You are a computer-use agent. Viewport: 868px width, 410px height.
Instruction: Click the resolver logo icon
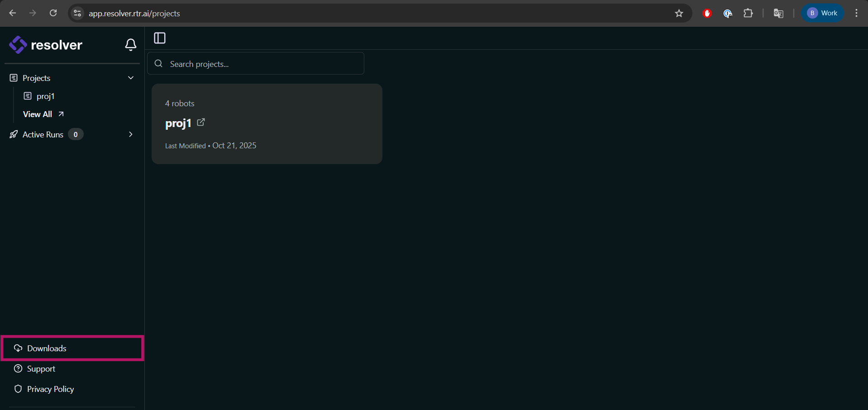18,45
